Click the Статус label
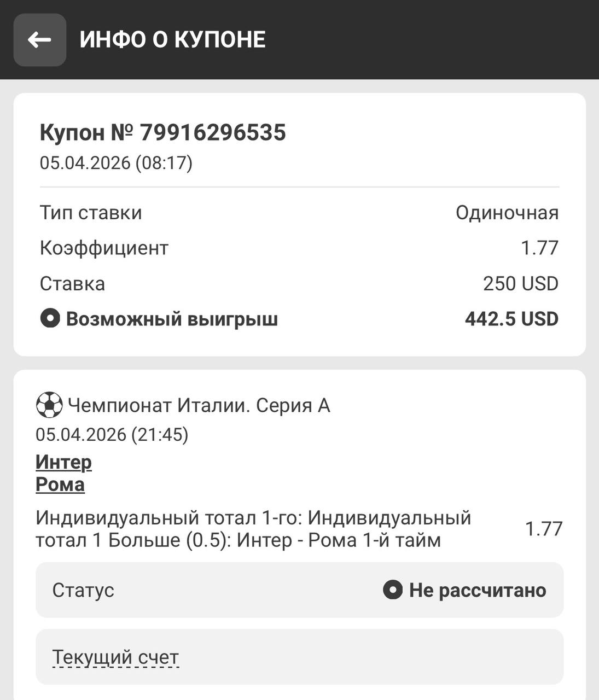 tap(83, 590)
